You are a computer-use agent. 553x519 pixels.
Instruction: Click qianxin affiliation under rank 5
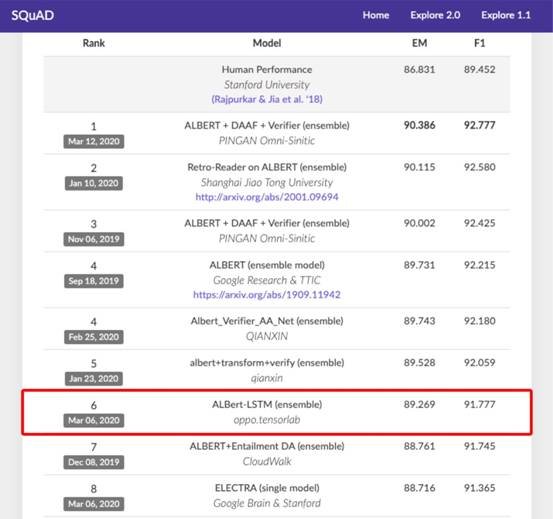[x=267, y=378]
